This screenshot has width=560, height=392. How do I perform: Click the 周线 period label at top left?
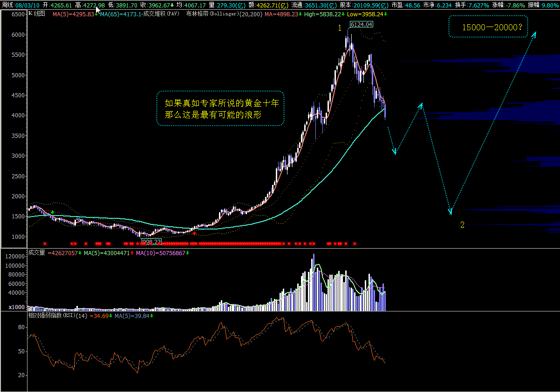[7, 5]
